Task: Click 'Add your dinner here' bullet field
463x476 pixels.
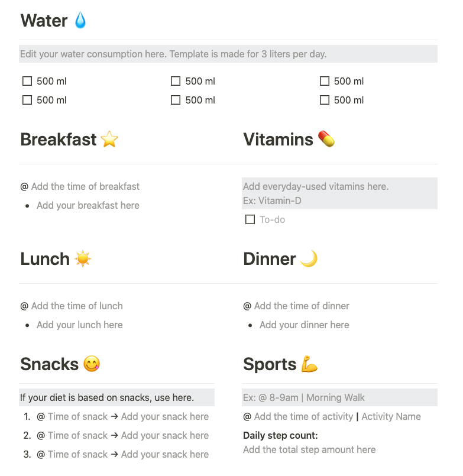Action: click(x=304, y=325)
